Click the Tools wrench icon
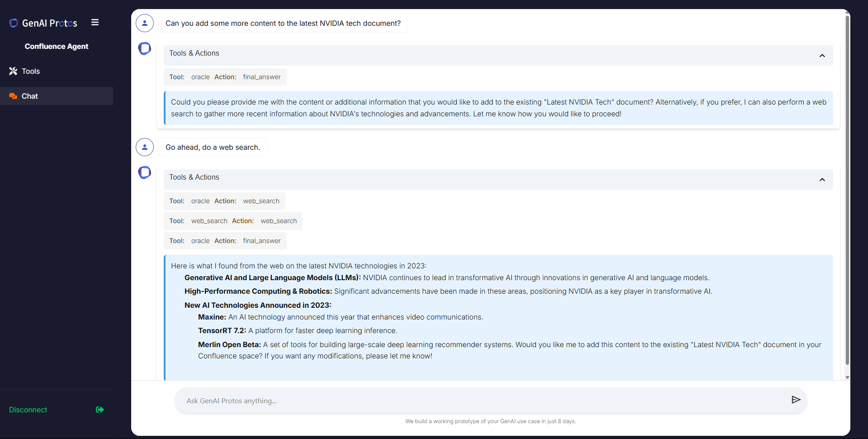Image resolution: width=868 pixels, height=439 pixels. [13, 71]
